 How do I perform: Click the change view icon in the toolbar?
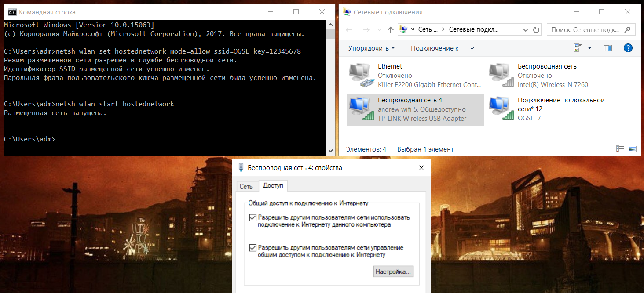pyautogui.click(x=578, y=48)
